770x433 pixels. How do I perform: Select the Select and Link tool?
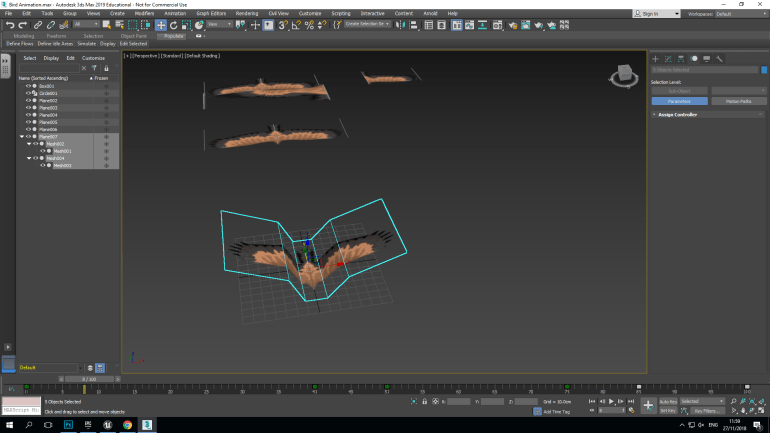coord(38,25)
